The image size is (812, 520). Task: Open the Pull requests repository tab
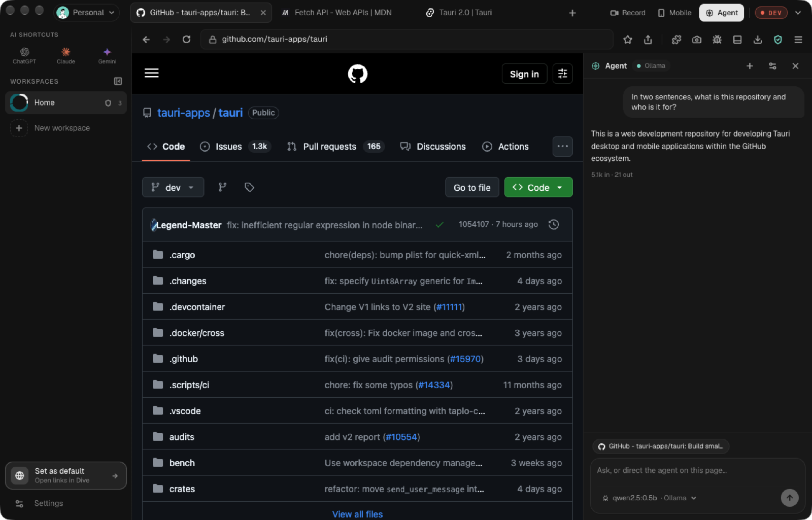[336, 147]
